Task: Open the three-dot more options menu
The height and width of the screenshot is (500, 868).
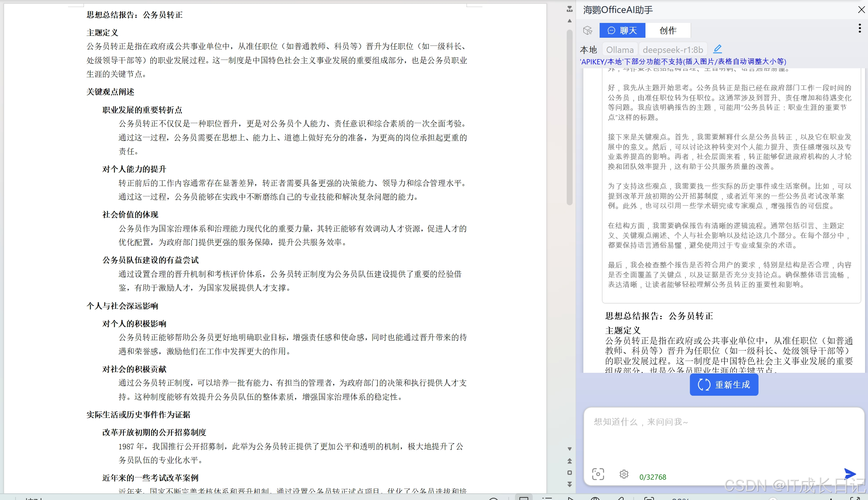Action: click(859, 28)
